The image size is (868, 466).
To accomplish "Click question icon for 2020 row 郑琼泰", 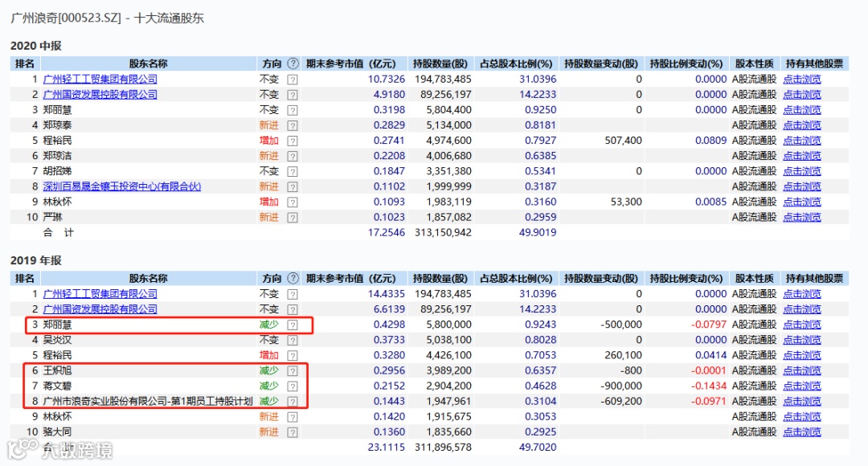I will [x=293, y=125].
